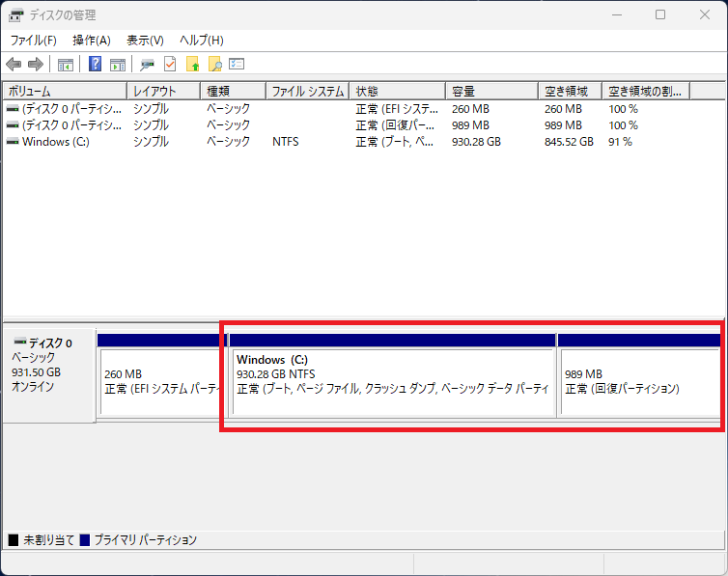
Task: Select Windows (C:) row in volume list
Action: 55,141
